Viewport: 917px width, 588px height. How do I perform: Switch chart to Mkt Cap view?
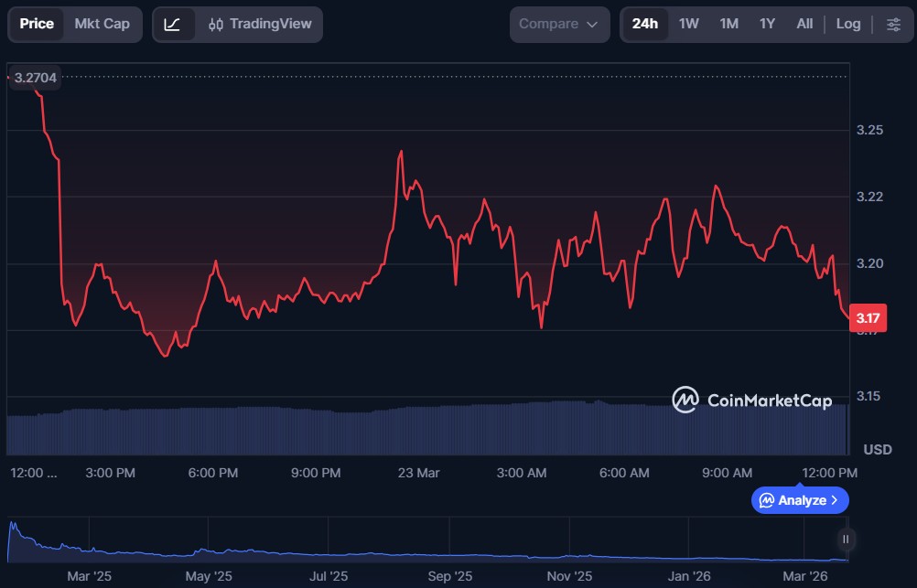point(102,25)
